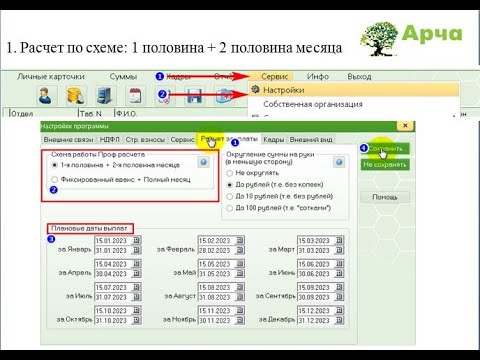Expand date picker for 30.09.2023 field

tap(339, 297)
